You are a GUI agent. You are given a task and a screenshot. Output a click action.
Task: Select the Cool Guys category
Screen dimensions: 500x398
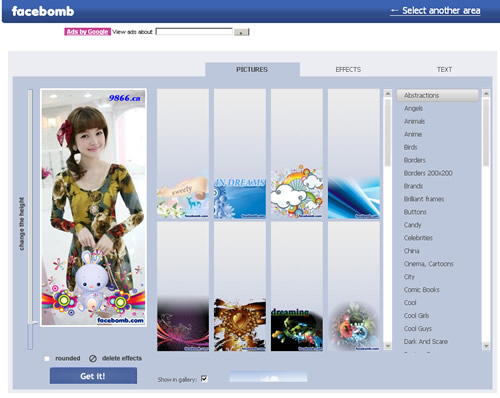[418, 329]
